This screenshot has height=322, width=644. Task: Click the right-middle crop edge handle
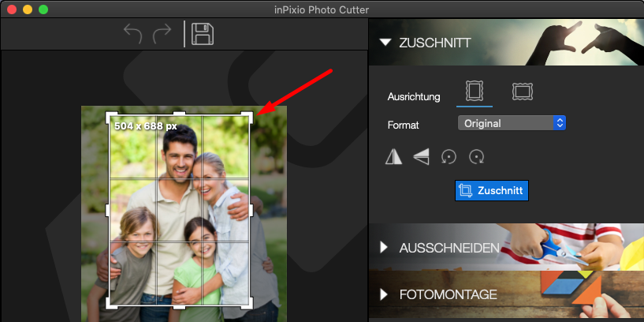point(251,210)
